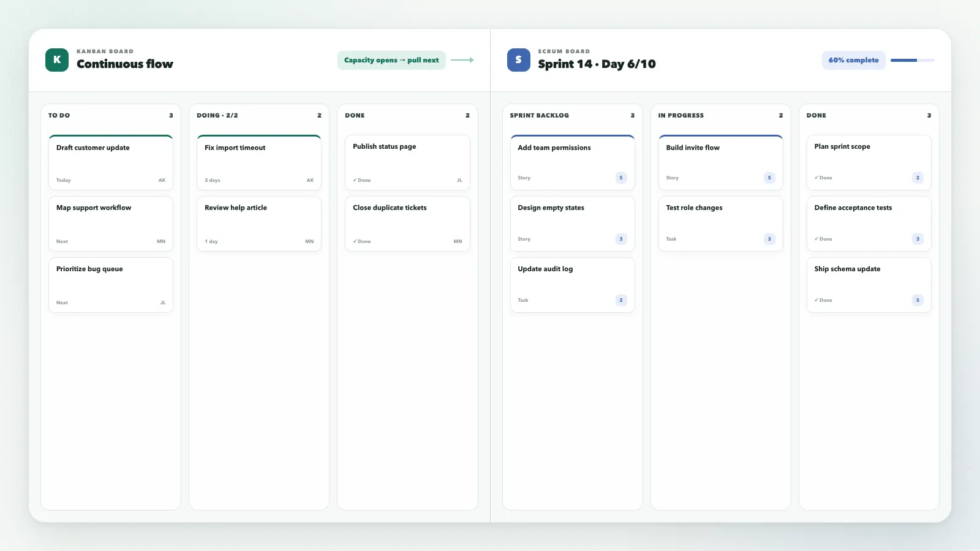The height and width of the screenshot is (551, 980).
Task: Open the Plan sprint scope card
Action: pyautogui.click(x=869, y=162)
